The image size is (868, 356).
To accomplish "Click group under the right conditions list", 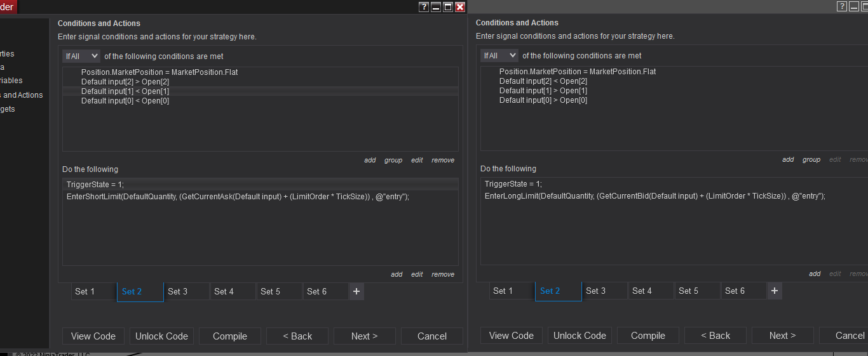I will tap(811, 159).
